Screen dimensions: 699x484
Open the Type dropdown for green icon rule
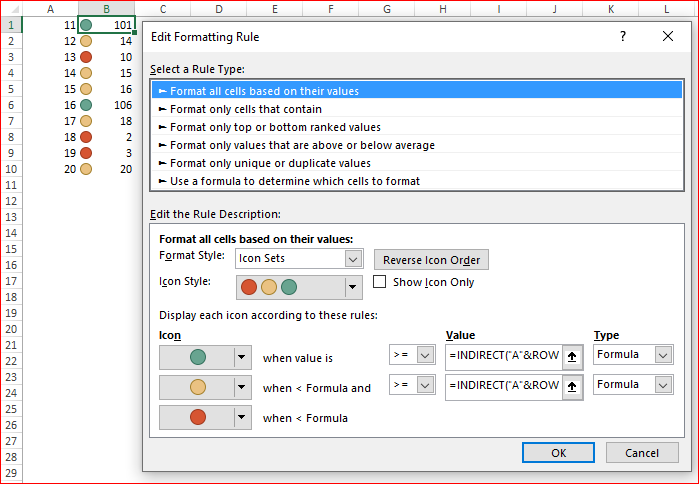tap(663, 355)
